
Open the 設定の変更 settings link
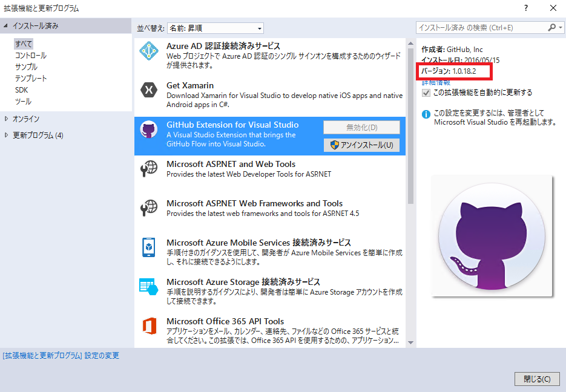[x=61, y=356]
